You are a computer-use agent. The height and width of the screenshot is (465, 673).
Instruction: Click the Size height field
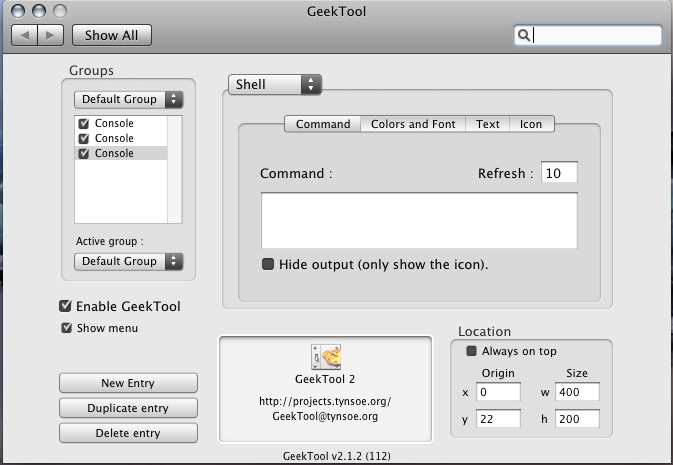pyautogui.click(x=577, y=419)
